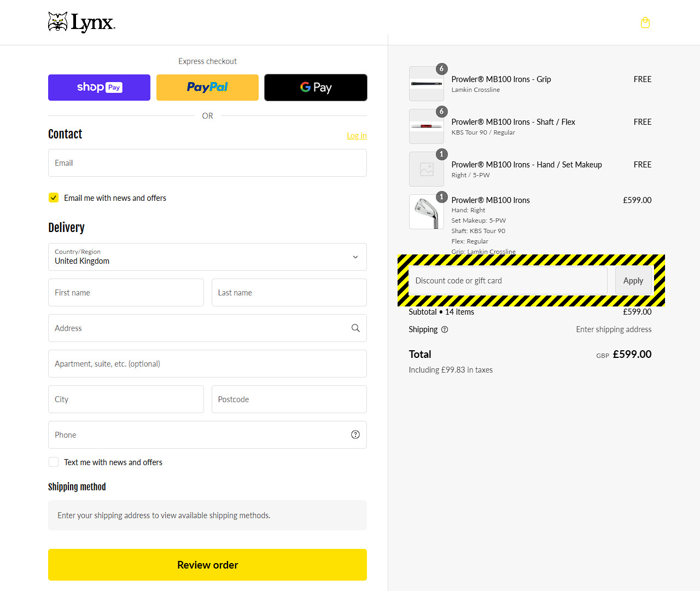Click the Phone field
This screenshot has width=700, height=591.
pyautogui.click(x=207, y=435)
